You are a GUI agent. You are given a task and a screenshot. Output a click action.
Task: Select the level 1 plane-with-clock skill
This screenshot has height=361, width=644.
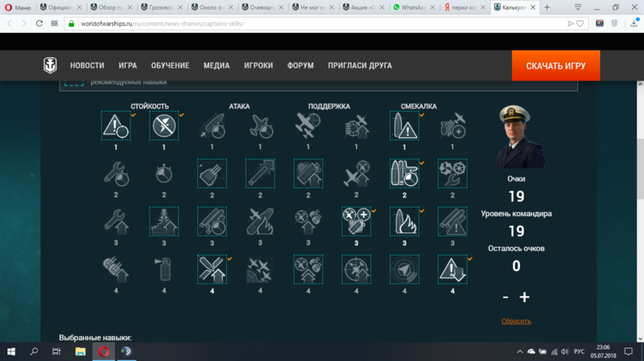click(260, 125)
